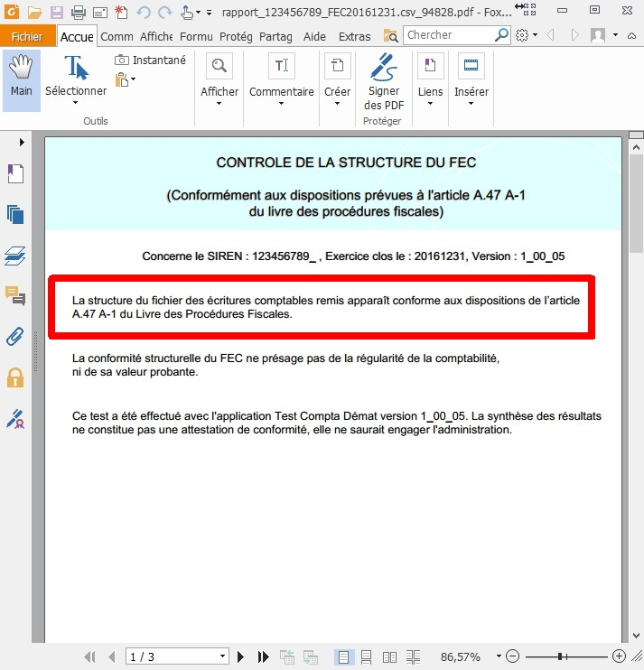Click the zoom in plus button
This screenshot has height=670, width=644.
point(619,656)
